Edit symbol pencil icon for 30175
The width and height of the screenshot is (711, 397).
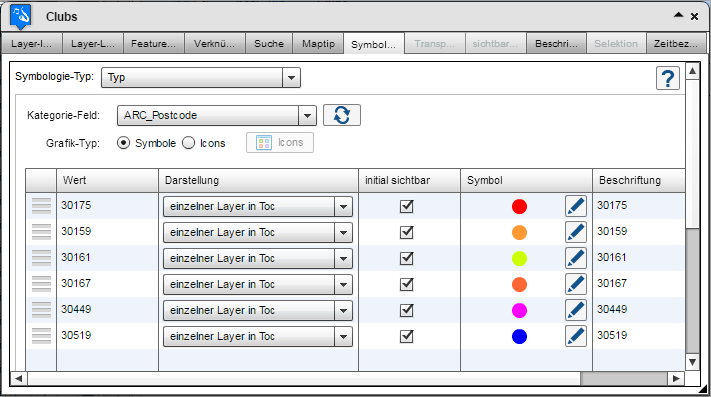pyautogui.click(x=576, y=206)
